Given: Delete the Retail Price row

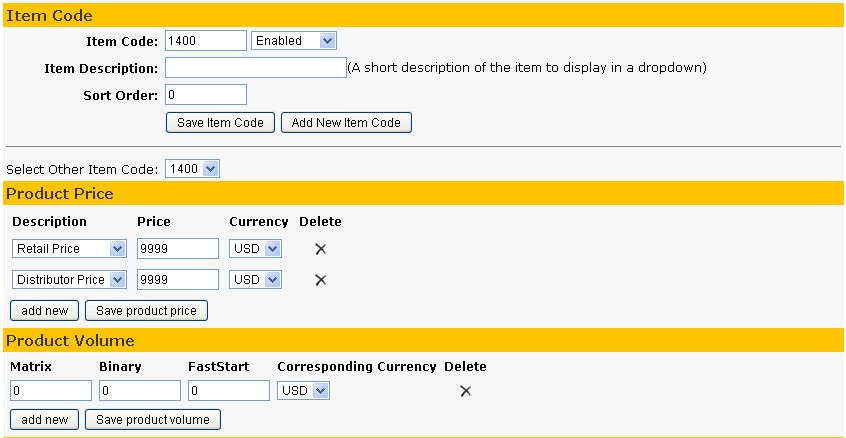Looking at the screenshot, I should [x=320, y=249].
